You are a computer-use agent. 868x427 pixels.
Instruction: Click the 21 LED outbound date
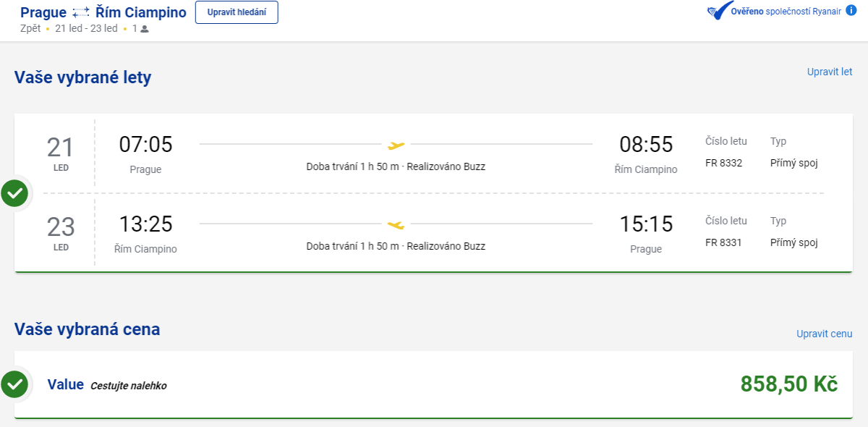[61, 153]
